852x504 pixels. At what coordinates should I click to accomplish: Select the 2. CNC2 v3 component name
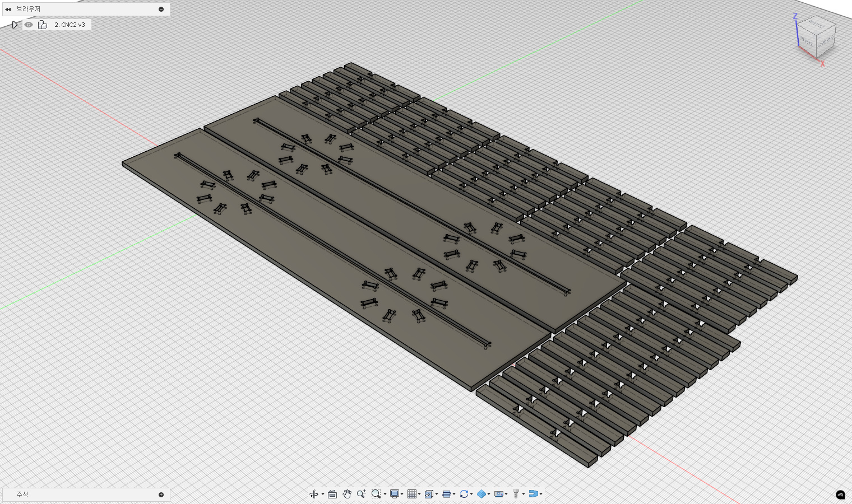pyautogui.click(x=70, y=25)
